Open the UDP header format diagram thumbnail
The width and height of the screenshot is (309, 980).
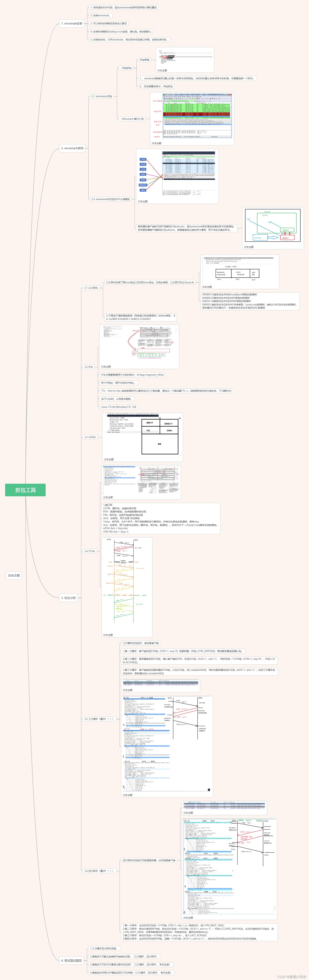(143, 437)
